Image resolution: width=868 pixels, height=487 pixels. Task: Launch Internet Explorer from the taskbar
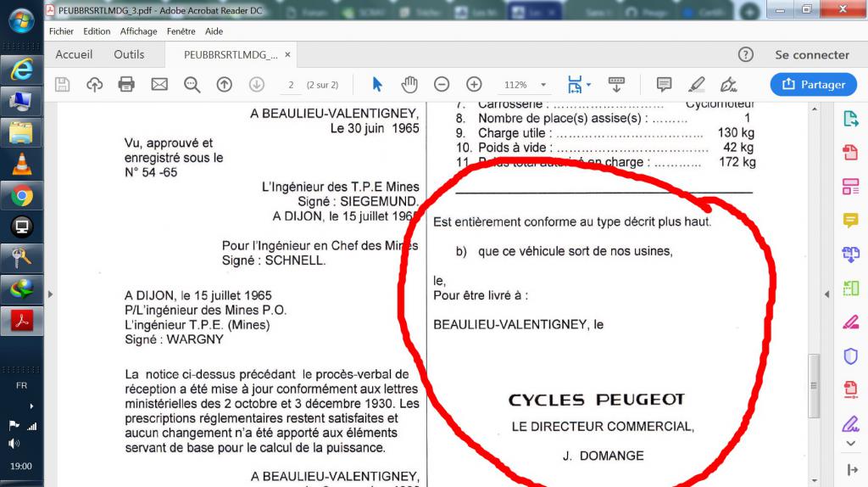(x=21, y=70)
